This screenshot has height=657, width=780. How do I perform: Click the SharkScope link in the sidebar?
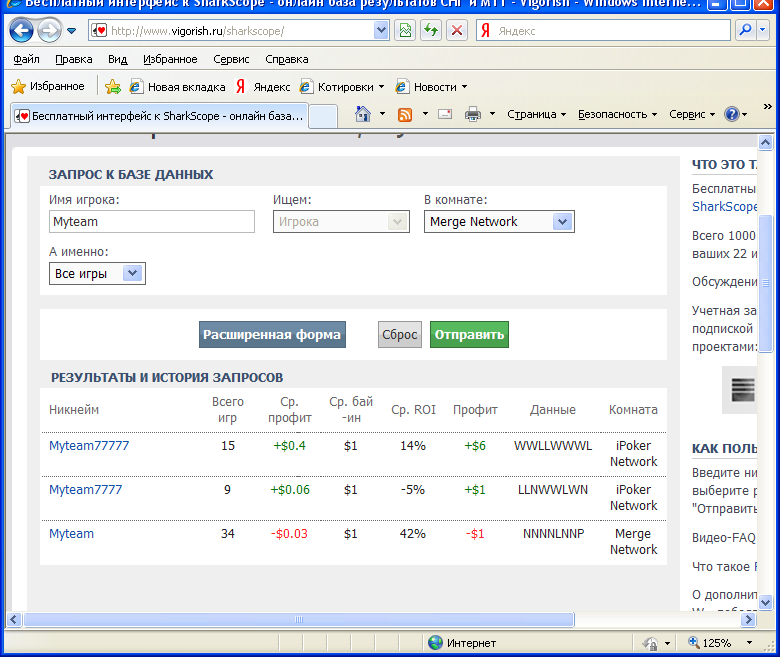tap(724, 206)
